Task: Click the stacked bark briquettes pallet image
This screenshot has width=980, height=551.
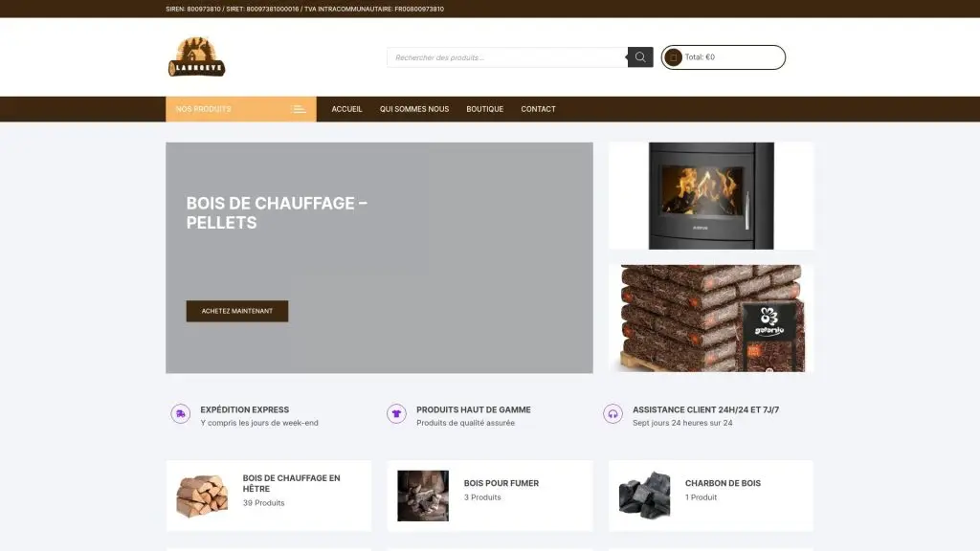Action: tap(710, 318)
